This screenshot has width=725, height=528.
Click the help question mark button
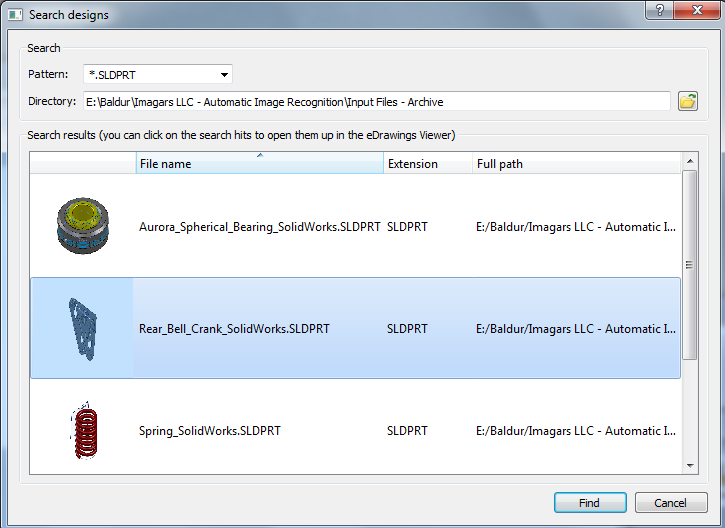coord(658,10)
